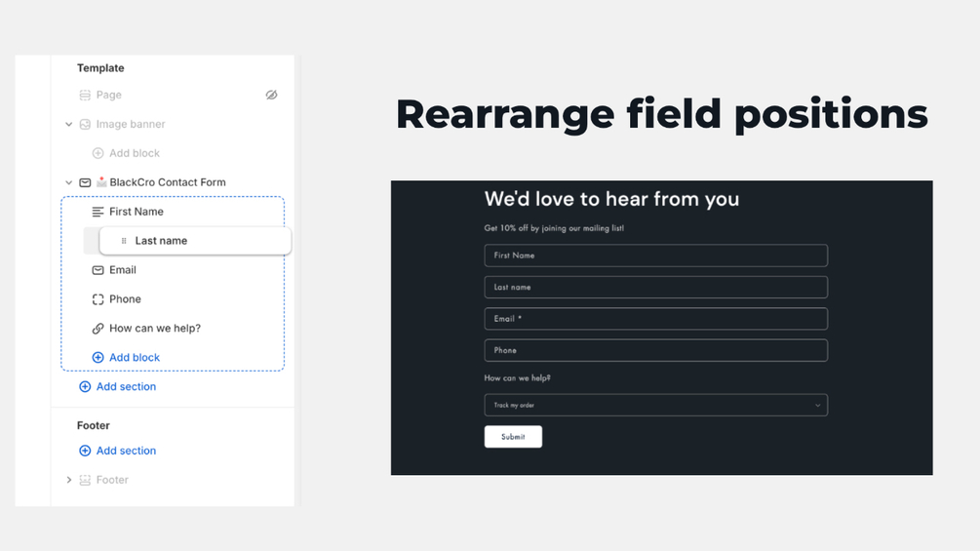Image resolution: width=980 pixels, height=551 pixels.
Task: Click the Last name input field in preview
Action: click(655, 288)
